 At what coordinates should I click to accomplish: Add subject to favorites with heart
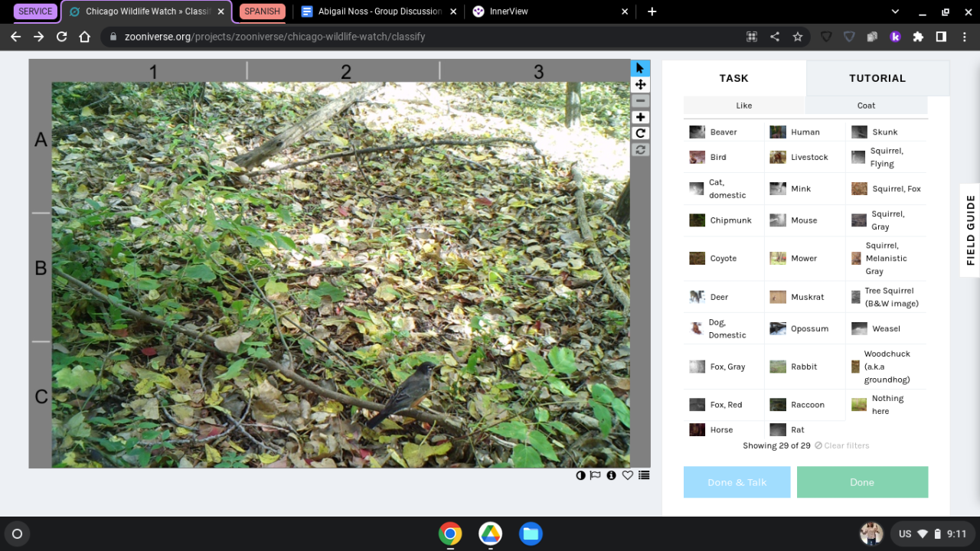(x=628, y=475)
